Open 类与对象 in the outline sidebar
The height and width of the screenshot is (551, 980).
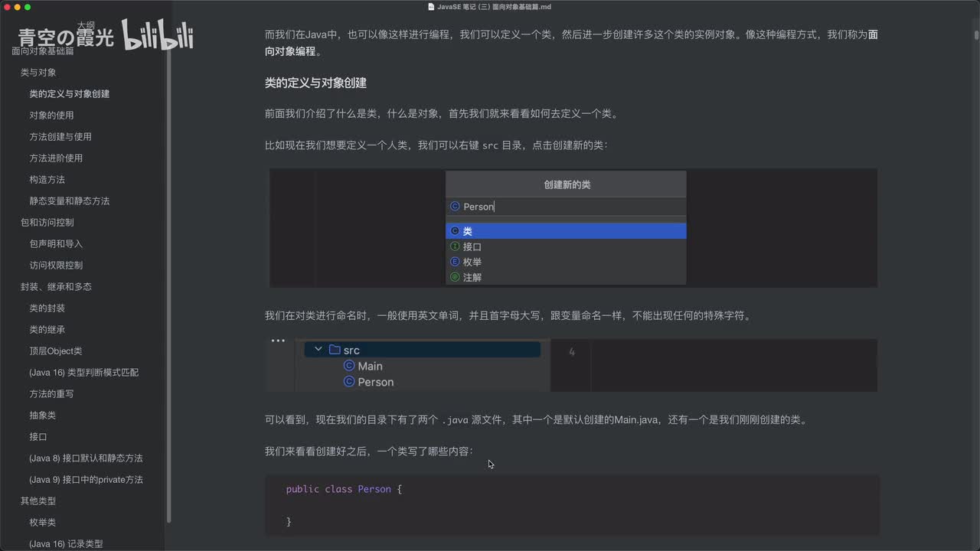tap(38, 73)
